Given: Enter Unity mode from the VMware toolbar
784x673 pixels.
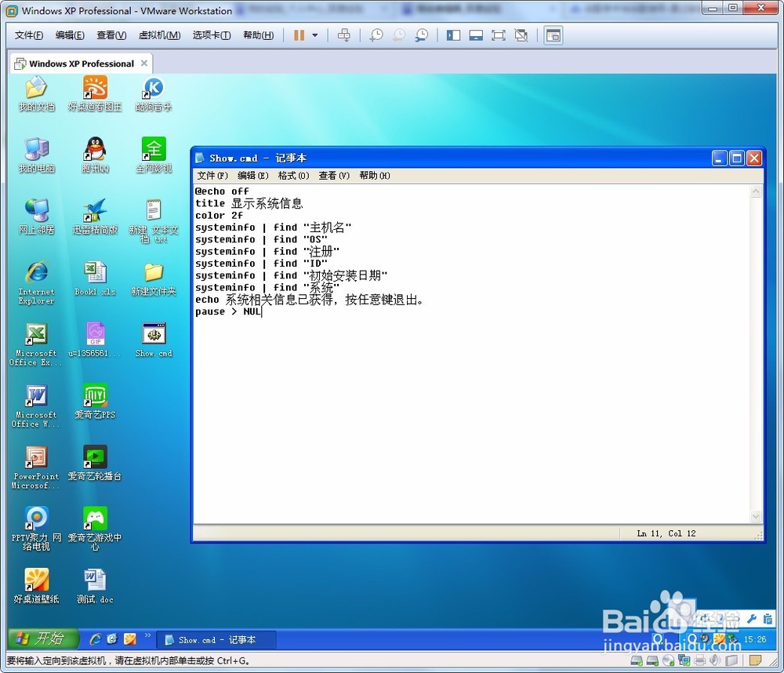Looking at the screenshot, I should [520, 35].
